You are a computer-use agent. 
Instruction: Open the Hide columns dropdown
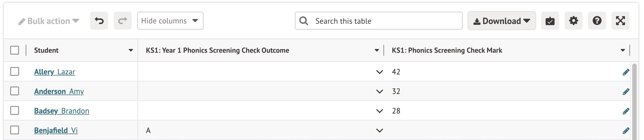coord(170,21)
